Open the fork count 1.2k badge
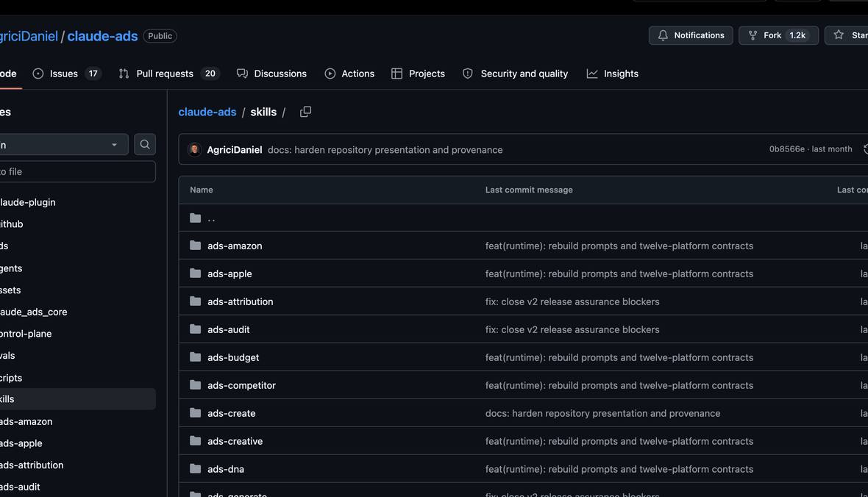 [797, 35]
